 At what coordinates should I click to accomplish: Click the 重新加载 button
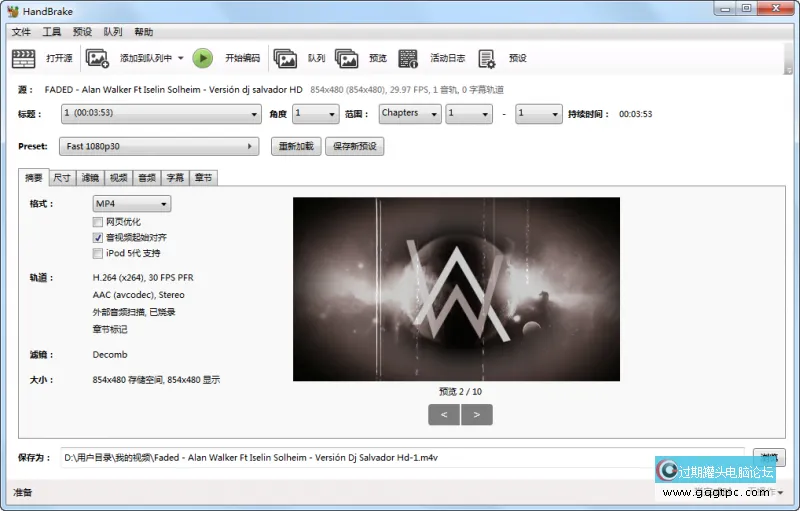[x=296, y=146]
